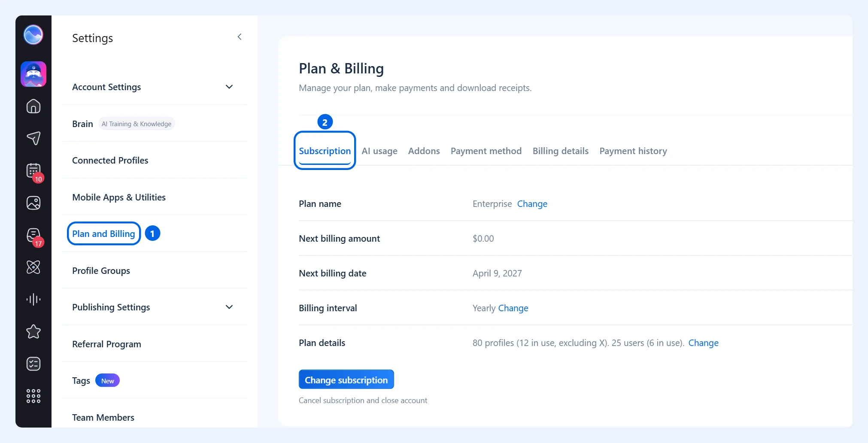Click Change next to Enterprise plan name
Viewport: 868px width, 443px height.
532,203
